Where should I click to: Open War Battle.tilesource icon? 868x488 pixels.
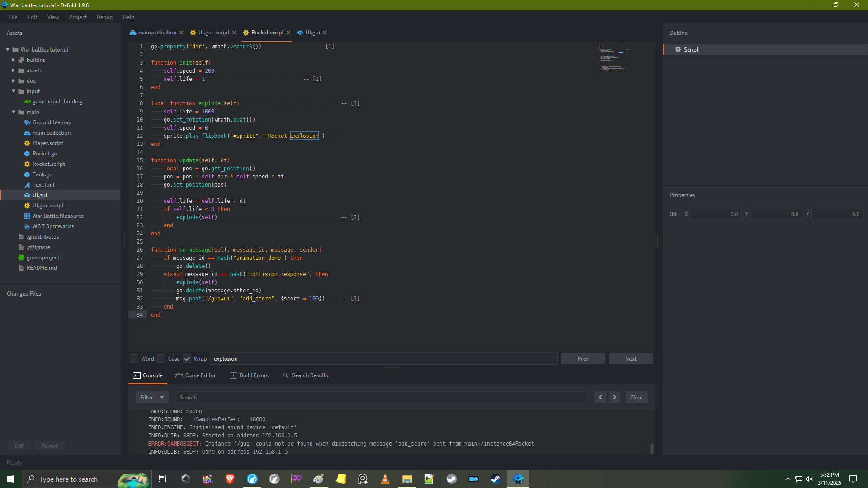pyautogui.click(x=27, y=216)
